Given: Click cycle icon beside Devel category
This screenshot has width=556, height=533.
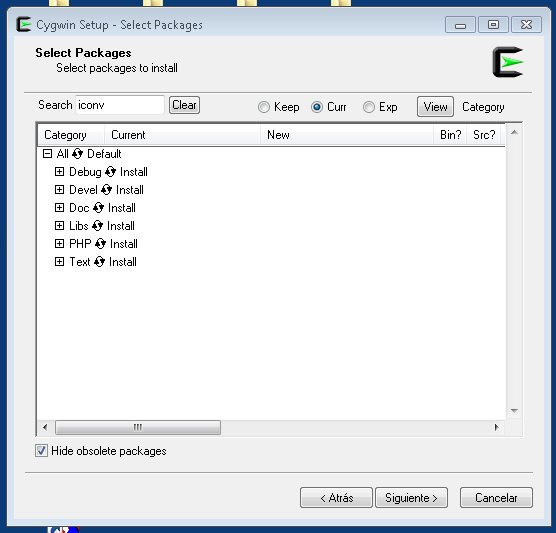Looking at the screenshot, I should coord(106,190).
